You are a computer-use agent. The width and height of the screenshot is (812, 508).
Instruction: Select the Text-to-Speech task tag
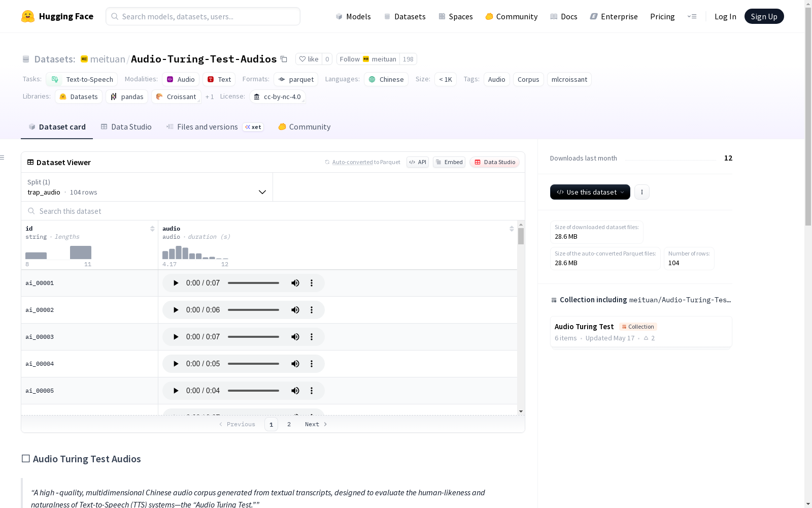click(82, 79)
